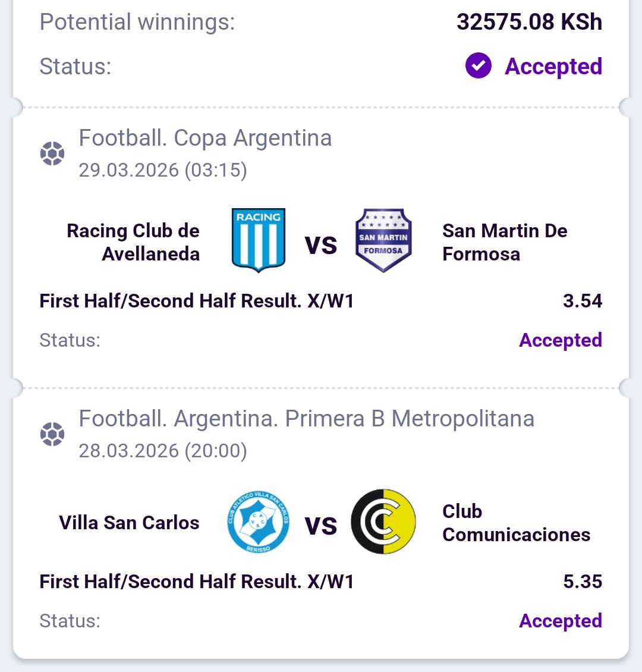Click Accepted status for the Villa San Carlos bet
The image size is (642, 672).
click(560, 621)
